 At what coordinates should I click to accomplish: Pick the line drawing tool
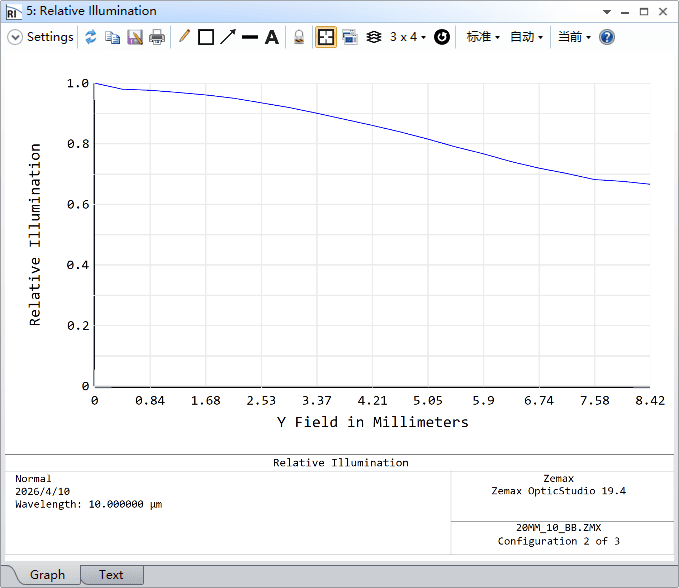click(250, 37)
